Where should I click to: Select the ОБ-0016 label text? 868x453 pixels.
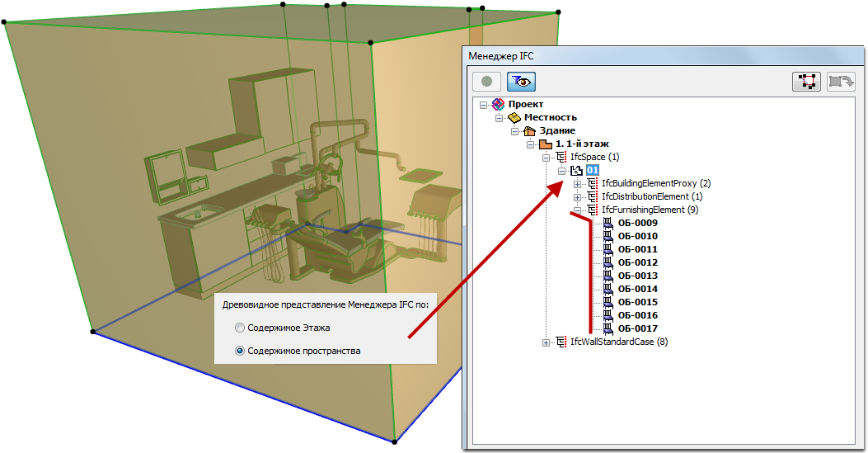(x=638, y=316)
